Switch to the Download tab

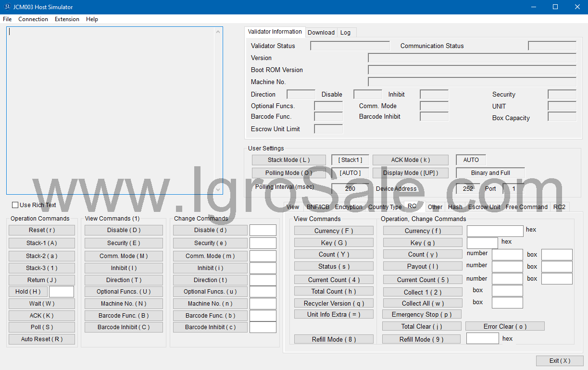[321, 33]
